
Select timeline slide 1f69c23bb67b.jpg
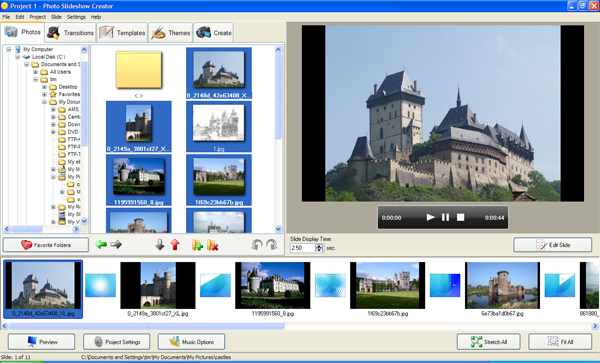click(388, 285)
